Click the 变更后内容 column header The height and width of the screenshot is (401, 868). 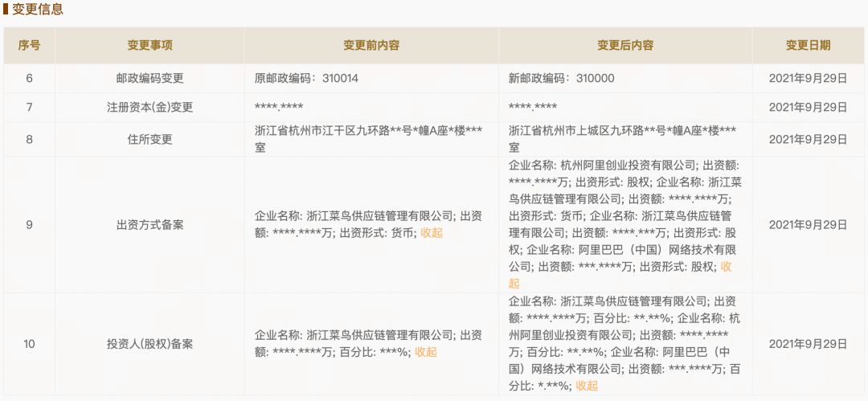pos(625,46)
